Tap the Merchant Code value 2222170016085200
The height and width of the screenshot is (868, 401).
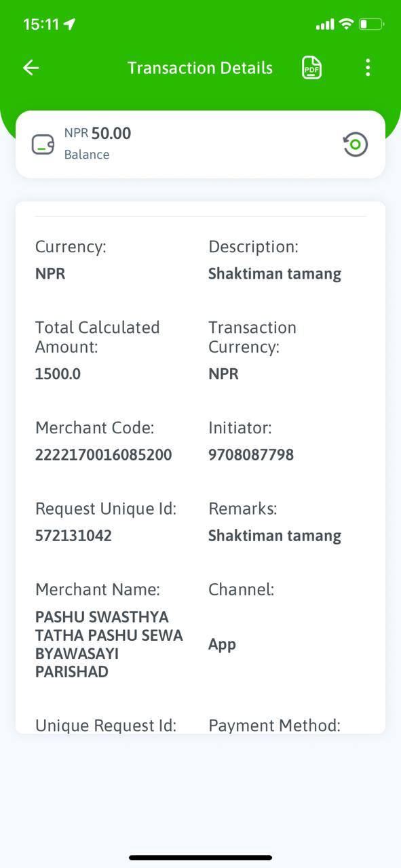(x=104, y=455)
